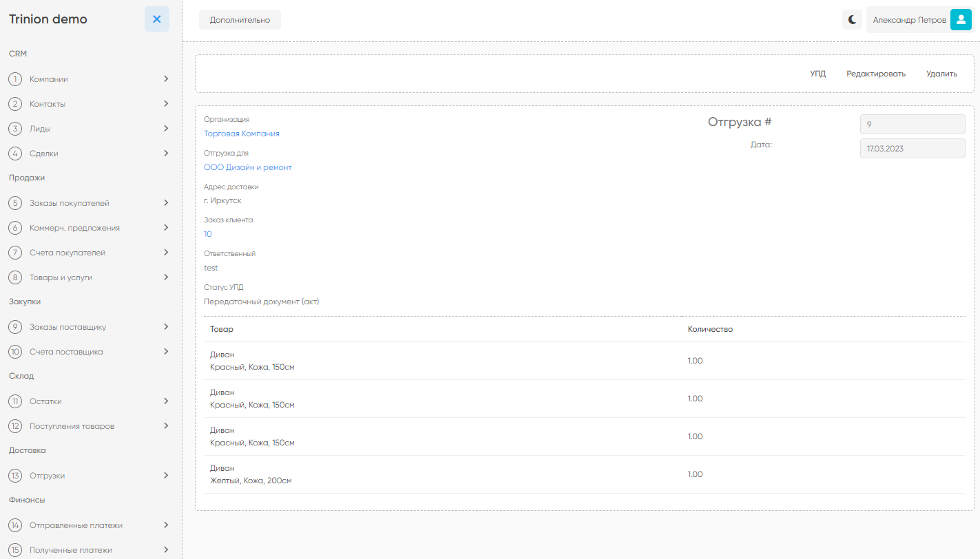
Task: Click circle icon 9 next to Заказы поставщику
Action: click(15, 327)
